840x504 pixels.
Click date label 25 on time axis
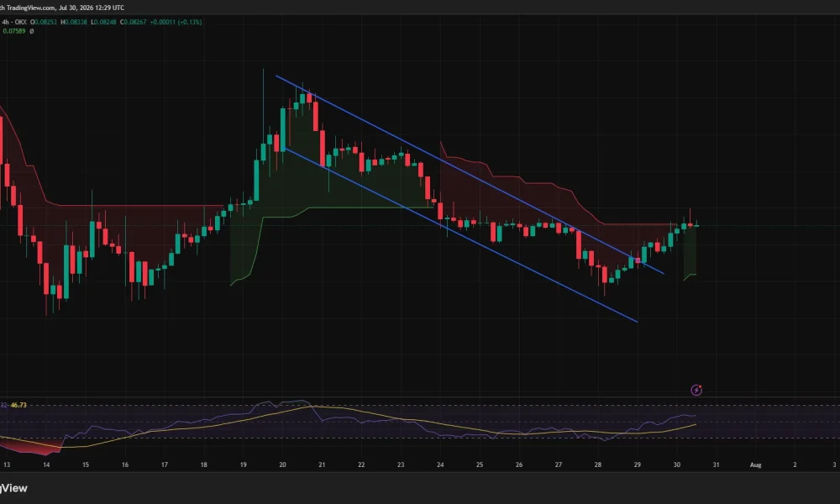(480, 465)
